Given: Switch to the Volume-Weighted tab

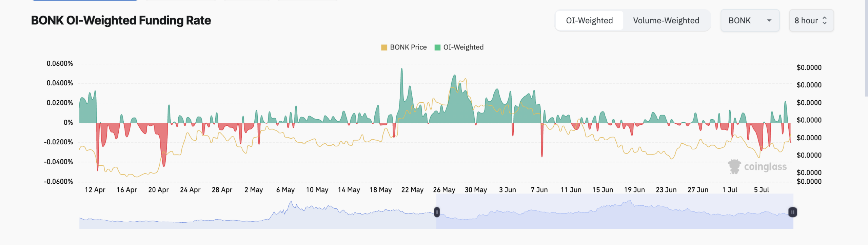Looking at the screenshot, I should (x=666, y=21).
